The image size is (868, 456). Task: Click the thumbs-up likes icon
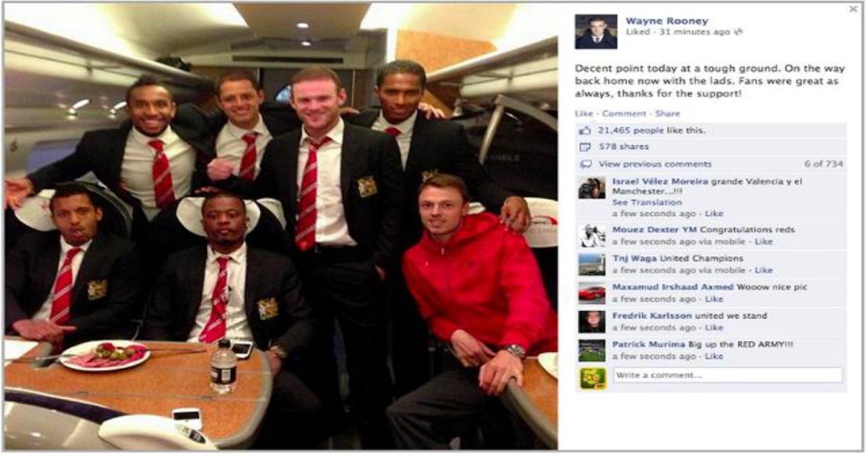585,131
